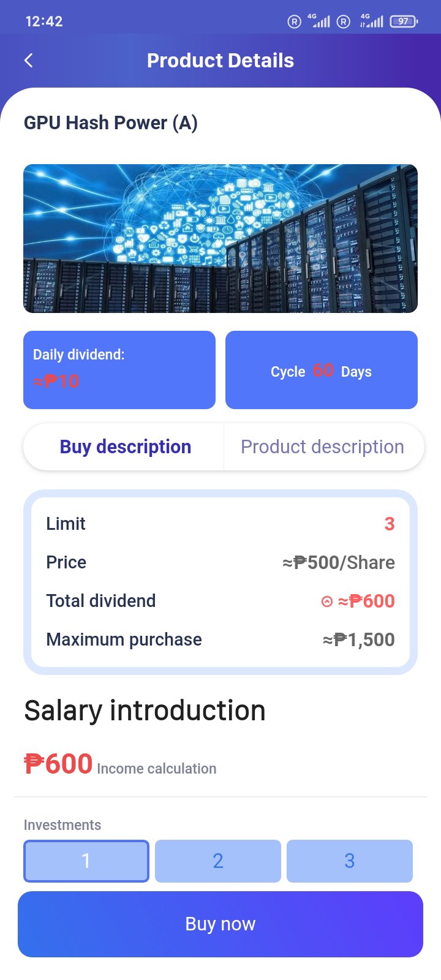Tap the battery indicator in status bar

[x=404, y=21]
